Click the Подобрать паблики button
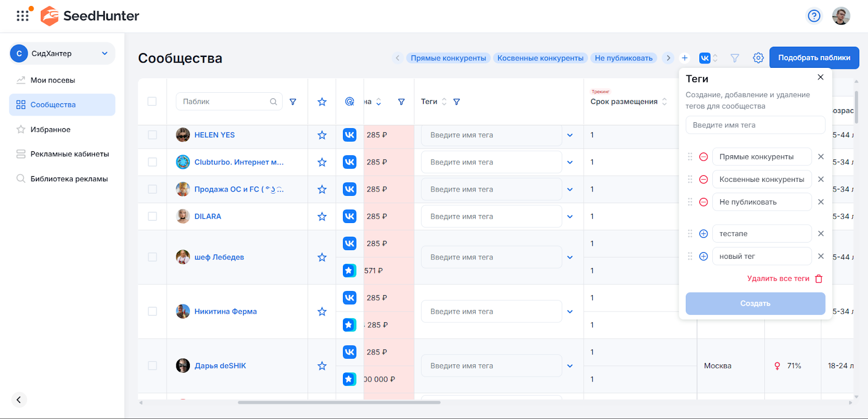The height and width of the screenshot is (419, 868). [x=814, y=58]
